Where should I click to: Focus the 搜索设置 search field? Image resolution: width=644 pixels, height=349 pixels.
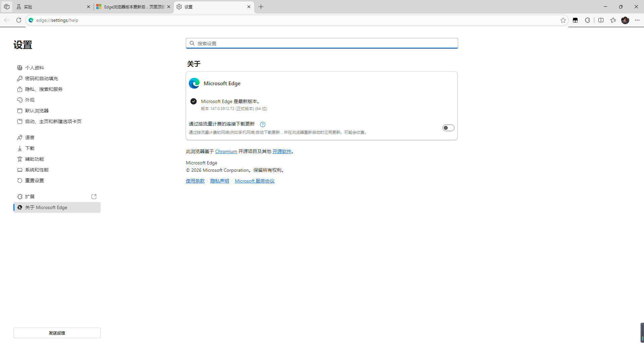click(x=322, y=43)
